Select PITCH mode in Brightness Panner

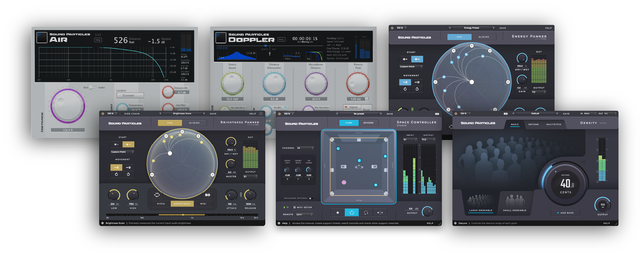[161, 204]
